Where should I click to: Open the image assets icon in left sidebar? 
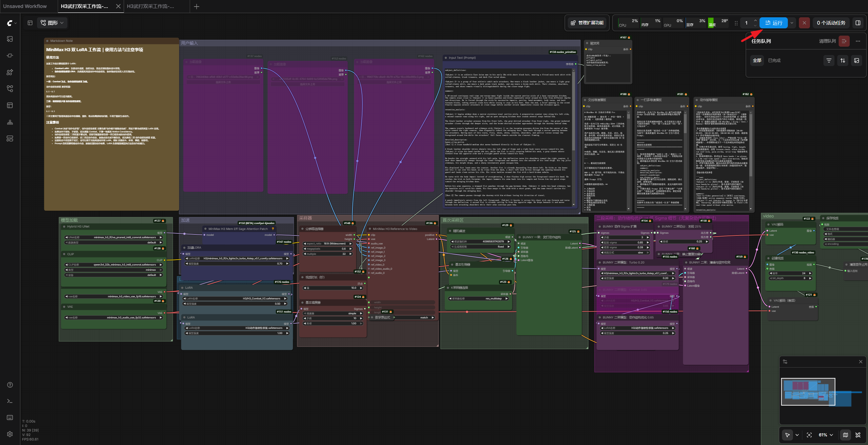click(x=10, y=39)
